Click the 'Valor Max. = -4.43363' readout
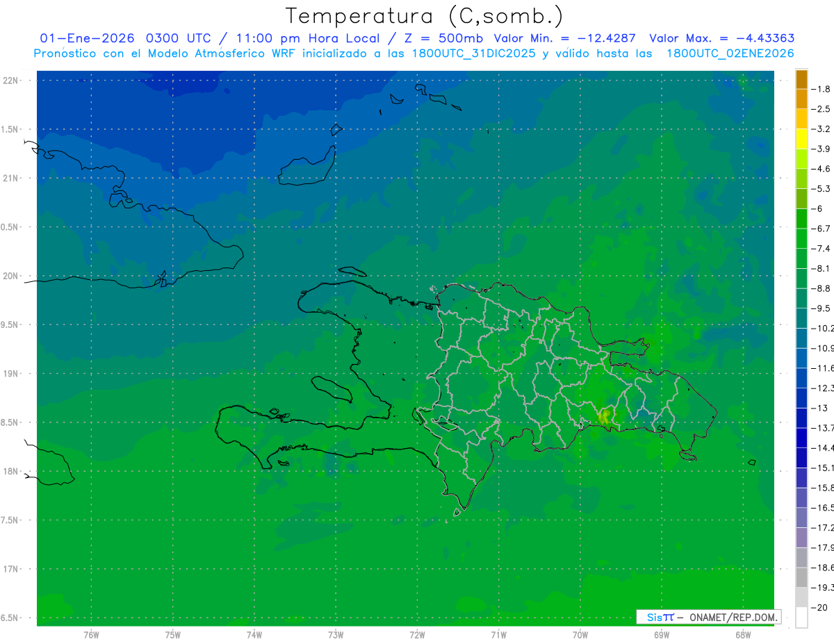Image resolution: width=834 pixels, height=644 pixels. point(721,38)
